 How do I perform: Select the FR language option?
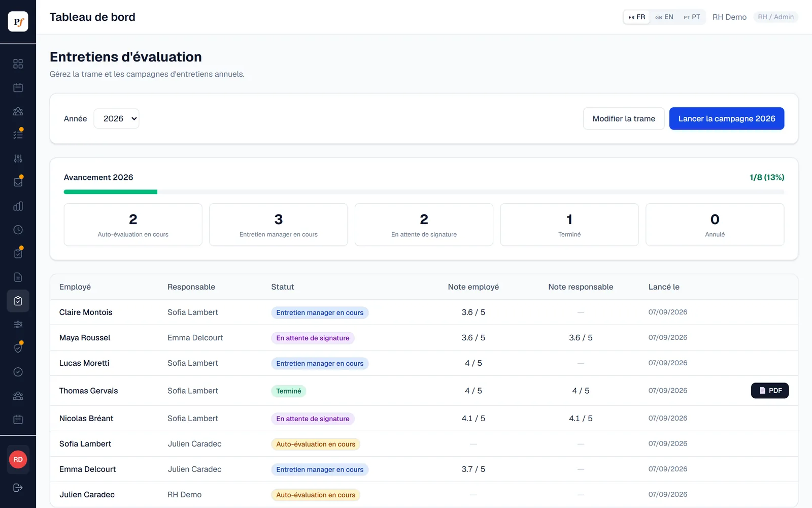click(636, 17)
